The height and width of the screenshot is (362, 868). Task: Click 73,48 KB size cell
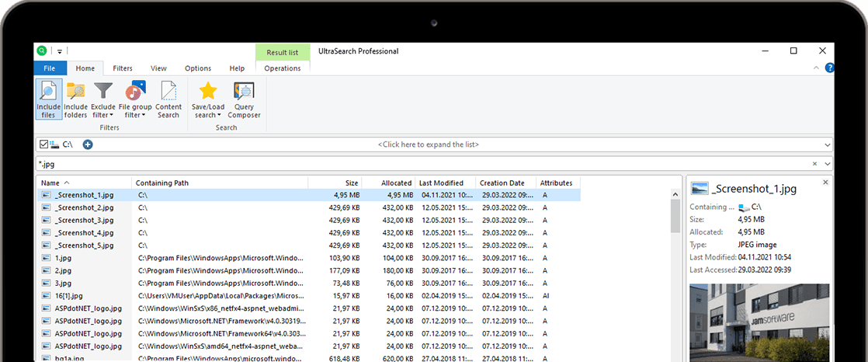point(346,284)
